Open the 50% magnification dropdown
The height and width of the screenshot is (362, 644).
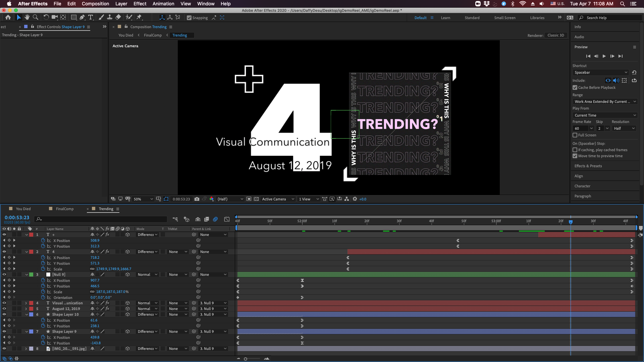point(143,199)
